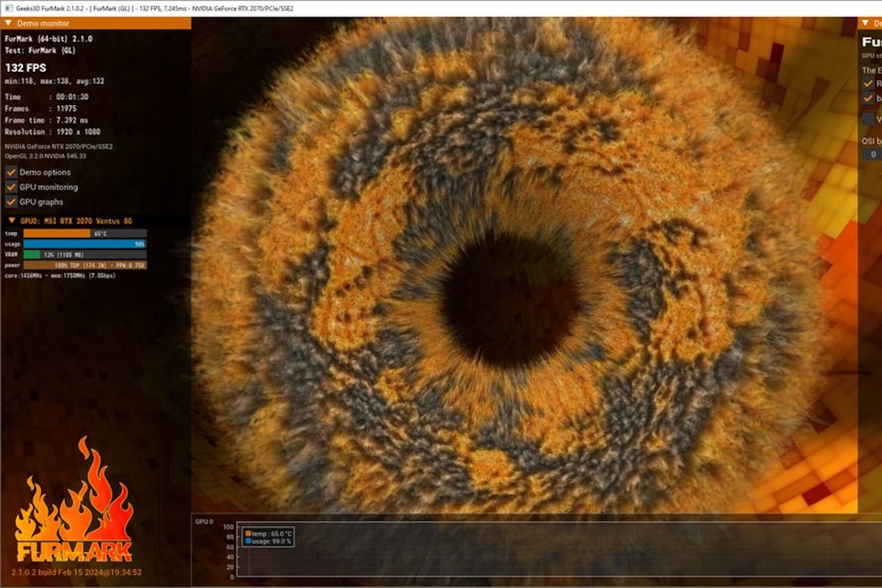Collapse the GPU0 MSI RTX 2070 section
The width and height of the screenshot is (882, 588).
point(12,221)
